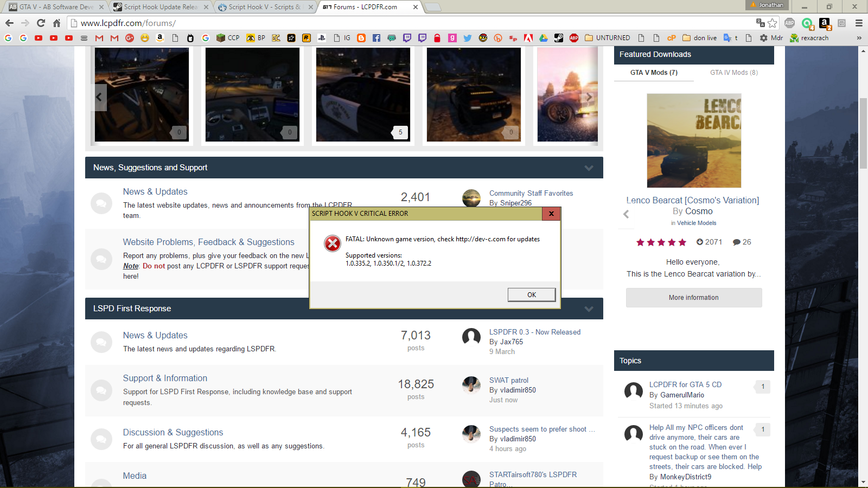Open the Lenco Bearcat [Cosmo's Variation] download
The image size is (868, 488).
693,200
